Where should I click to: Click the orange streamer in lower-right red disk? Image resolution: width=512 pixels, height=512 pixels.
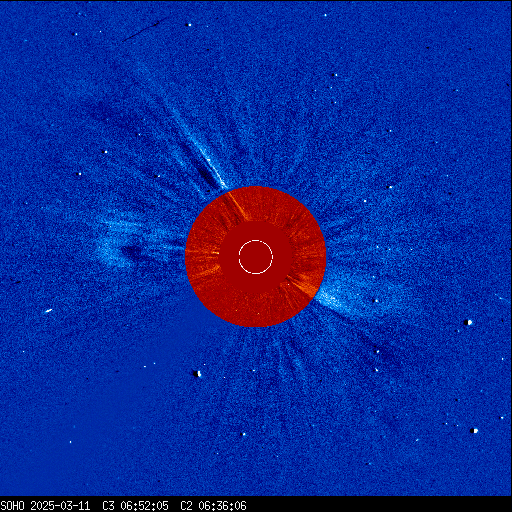click(x=302, y=285)
